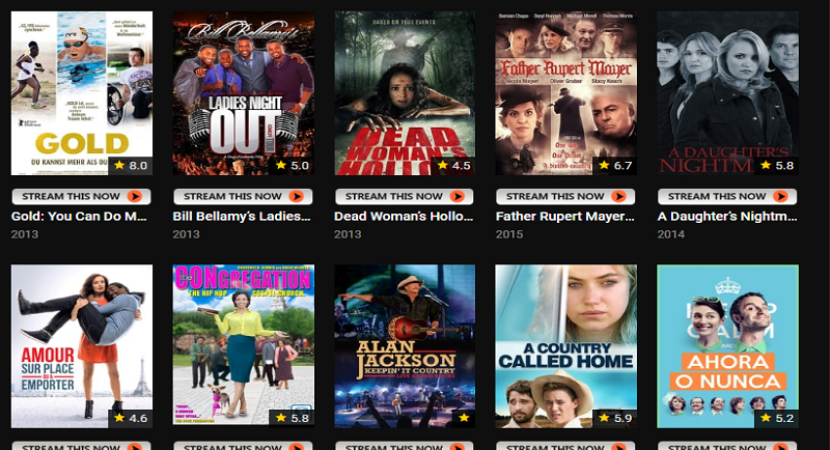This screenshot has width=830, height=450.
Task: Open the Bill Bellamy's Ladies... title link
Action: (x=241, y=216)
